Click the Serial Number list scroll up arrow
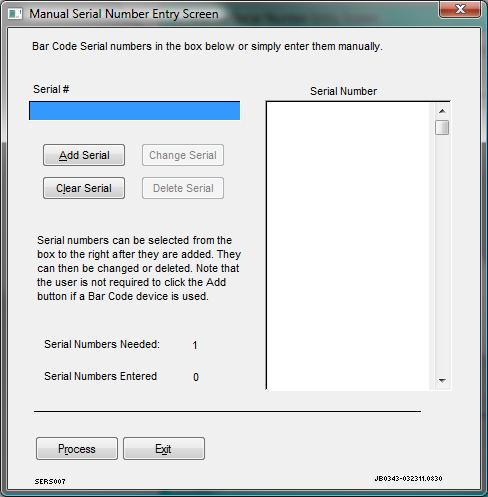 tap(442, 111)
